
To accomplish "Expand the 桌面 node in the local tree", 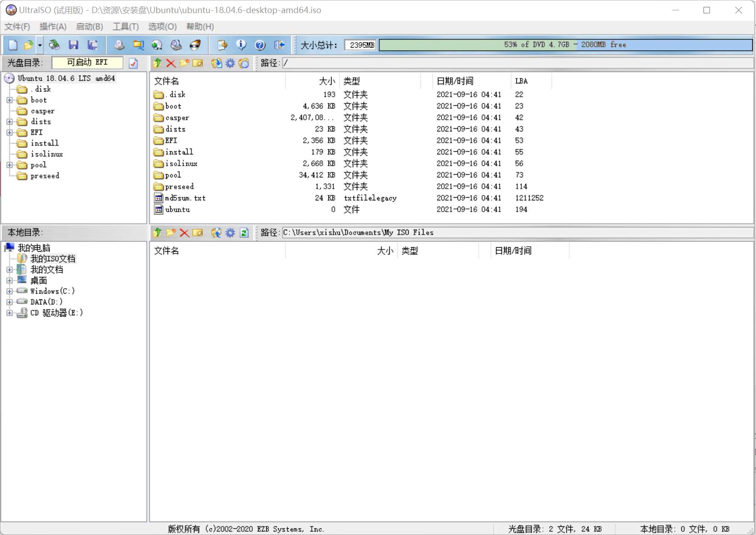I will [9, 281].
